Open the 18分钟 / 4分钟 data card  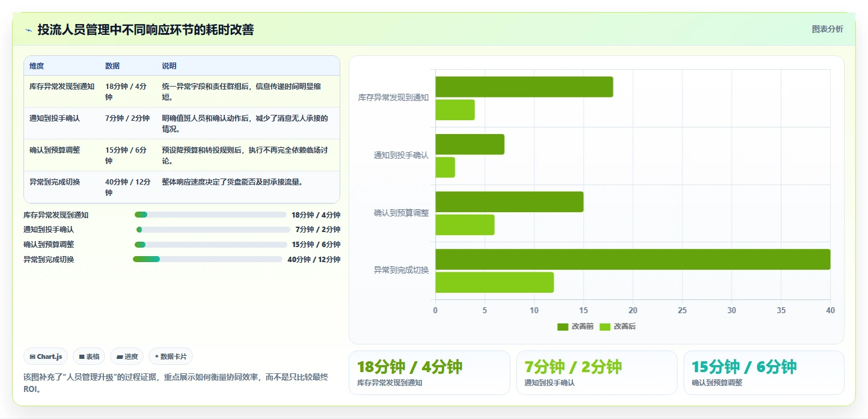[x=429, y=373]
